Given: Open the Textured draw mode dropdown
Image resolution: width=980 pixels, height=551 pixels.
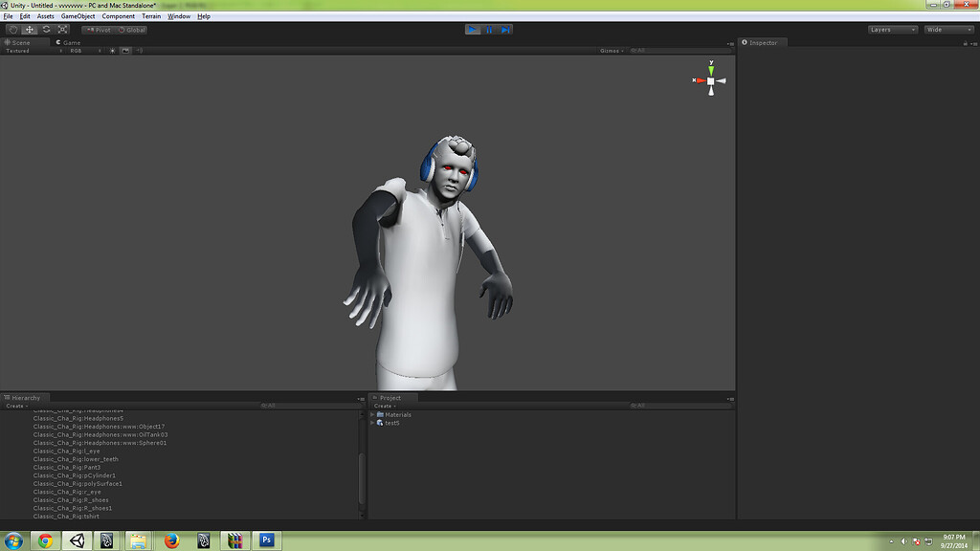Looking at the screenshot, I should tap(17, 50).
